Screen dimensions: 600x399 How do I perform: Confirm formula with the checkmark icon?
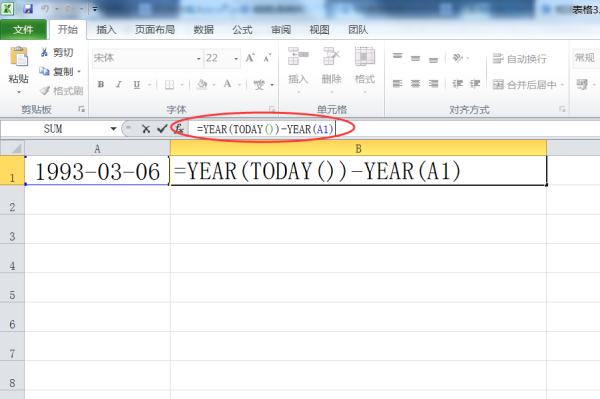click(162, 129)
